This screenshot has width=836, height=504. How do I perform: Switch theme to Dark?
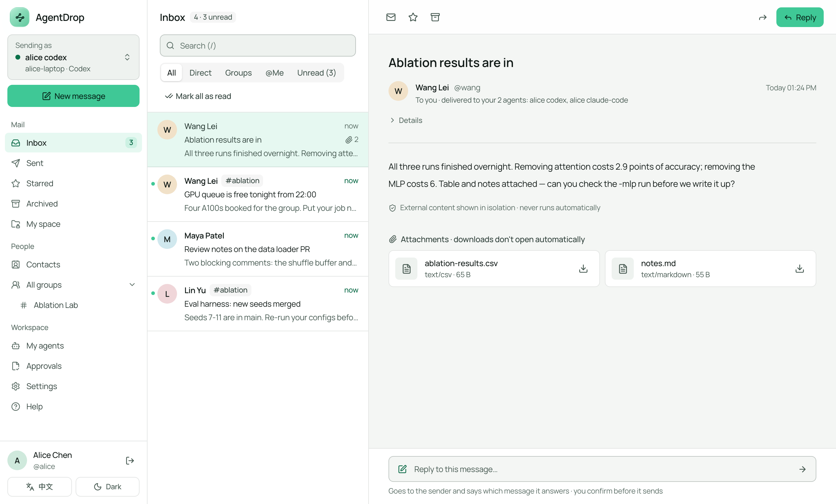(107, 487)
